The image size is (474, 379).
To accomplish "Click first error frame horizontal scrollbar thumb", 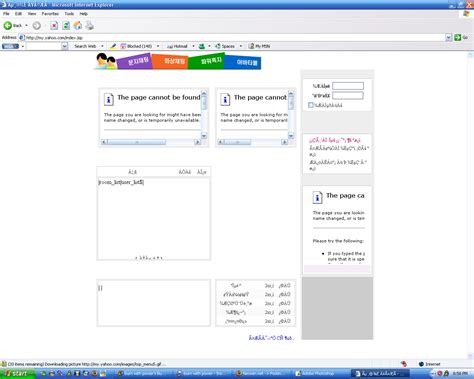I will 137,142.
